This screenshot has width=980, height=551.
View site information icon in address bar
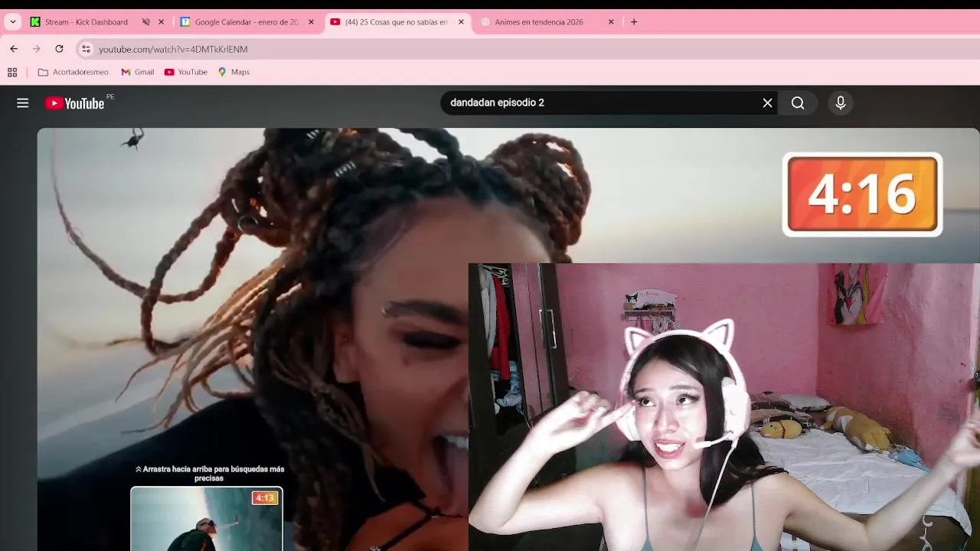(x=87, y=49)
